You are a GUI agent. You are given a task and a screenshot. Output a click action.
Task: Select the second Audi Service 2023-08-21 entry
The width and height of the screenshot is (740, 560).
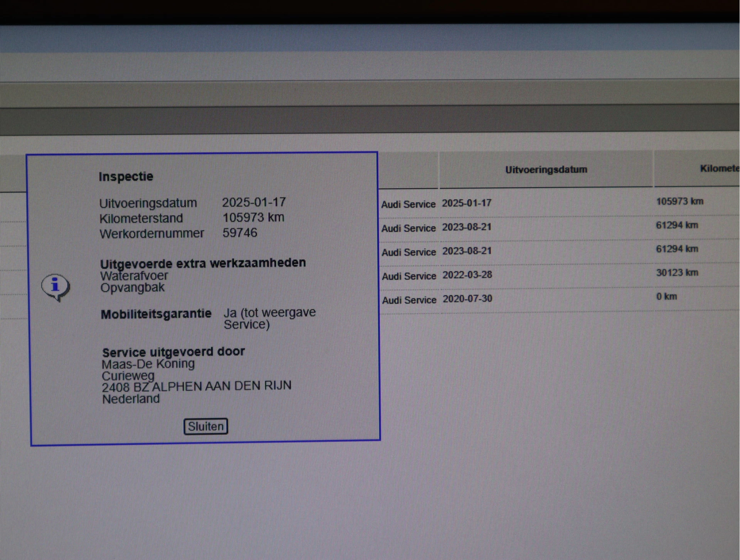point(409,252)
